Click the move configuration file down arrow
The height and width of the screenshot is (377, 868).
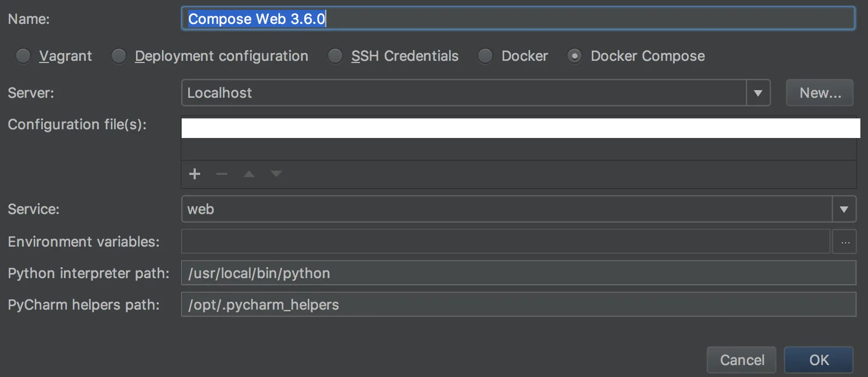pyautogui.click(x=276, y=174)
